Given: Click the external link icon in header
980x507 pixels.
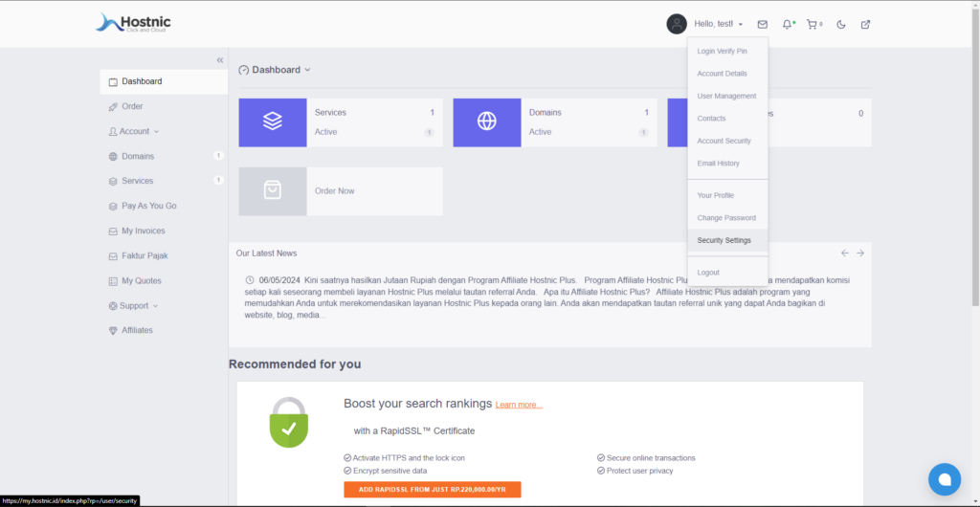Looking at the screenshot, I should (x=865, y=24).
